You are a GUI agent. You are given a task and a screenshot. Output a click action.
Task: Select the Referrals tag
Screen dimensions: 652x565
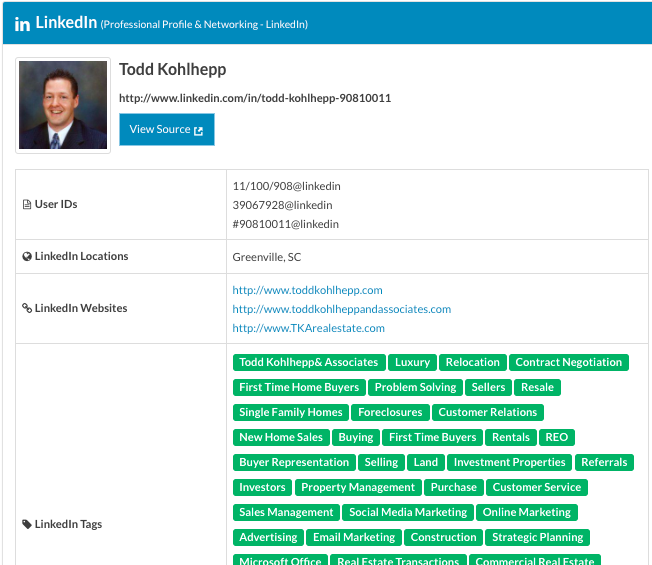[x=604, y=462]
